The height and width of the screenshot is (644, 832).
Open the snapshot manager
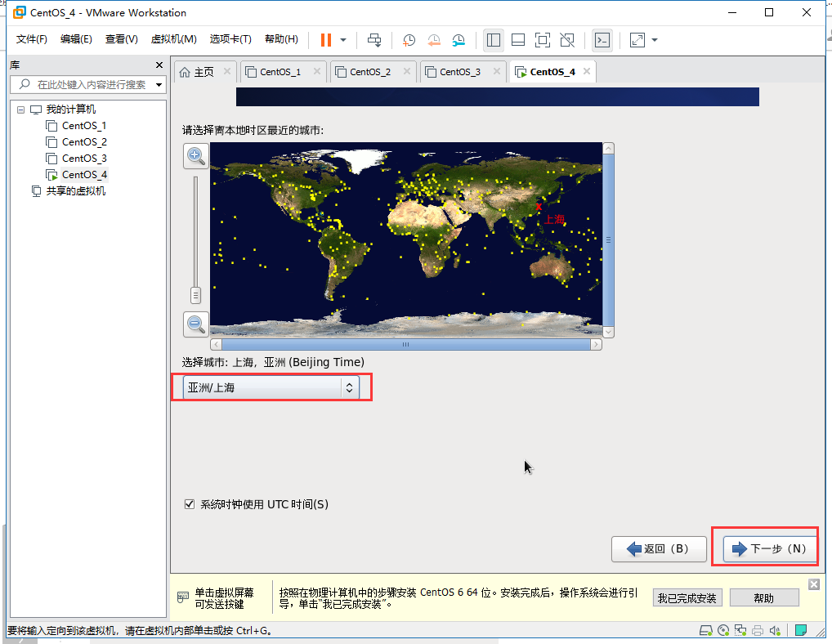pyautogui.click(x=458, y=40)
